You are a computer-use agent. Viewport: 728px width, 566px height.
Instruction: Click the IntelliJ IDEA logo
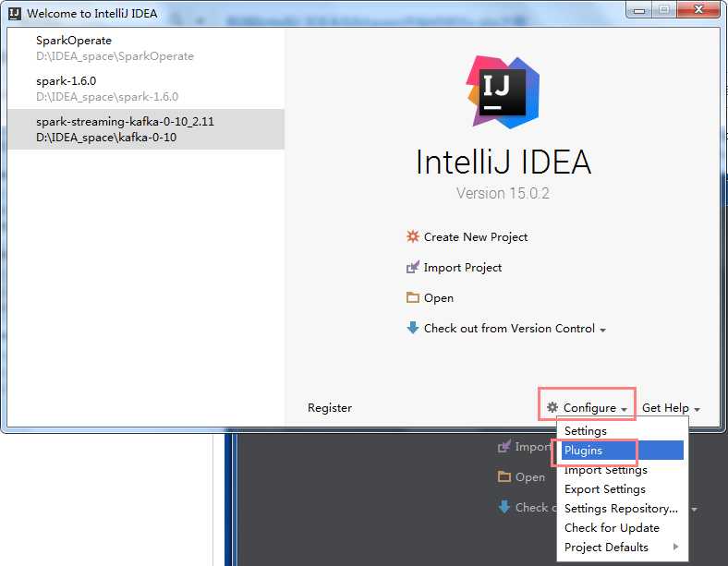coord(503,91)
